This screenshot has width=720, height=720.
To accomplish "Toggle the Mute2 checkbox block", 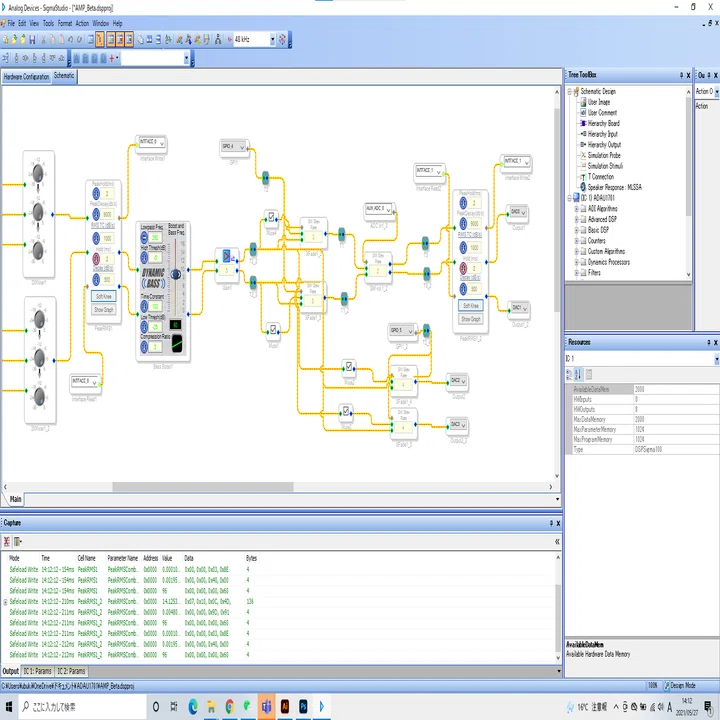I will tap(349, 366).
